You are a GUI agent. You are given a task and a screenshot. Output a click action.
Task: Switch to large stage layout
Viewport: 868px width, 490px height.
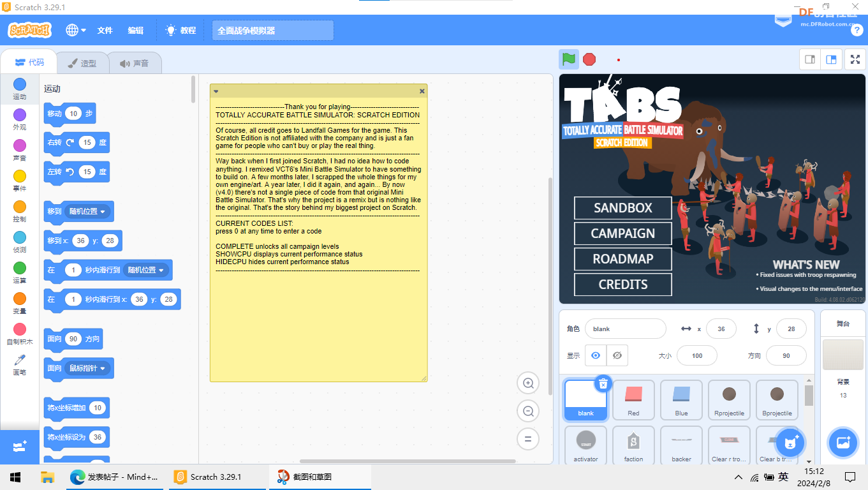click(831, 59)
